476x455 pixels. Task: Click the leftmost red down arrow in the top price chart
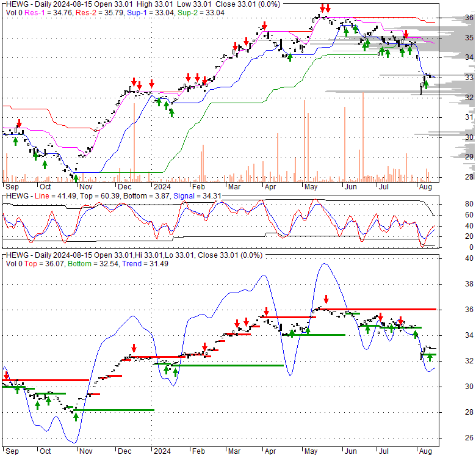[19, 123]
